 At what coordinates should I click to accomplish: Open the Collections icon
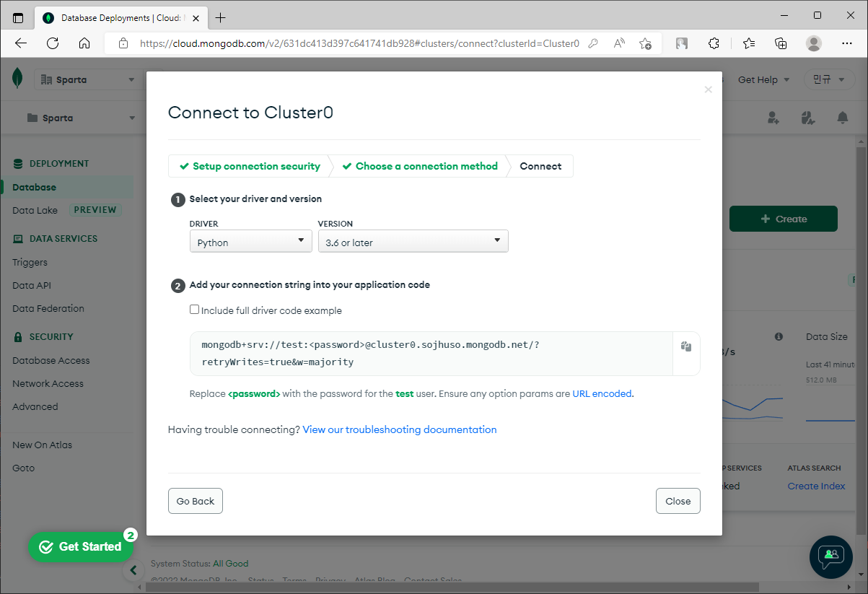click(781, 43)
